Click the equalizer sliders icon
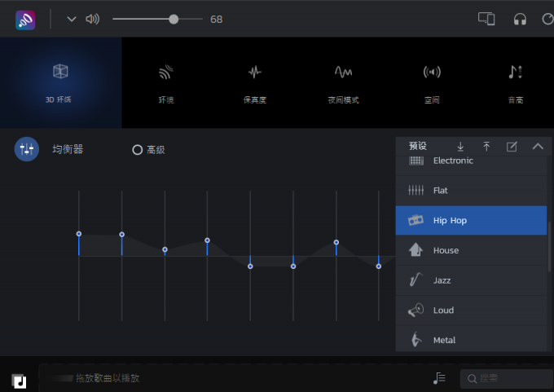Image resolution: width=554 pixels, height=392 pixels. (27, 149)
